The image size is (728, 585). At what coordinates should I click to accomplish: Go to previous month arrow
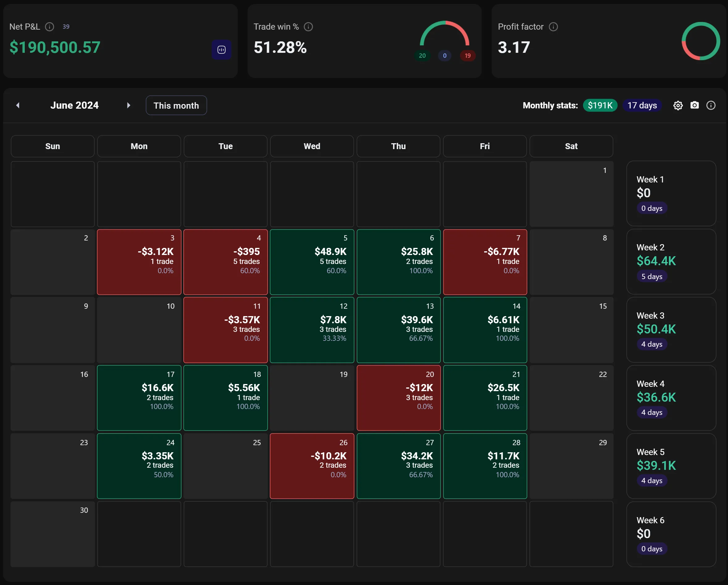click(18, 105)
